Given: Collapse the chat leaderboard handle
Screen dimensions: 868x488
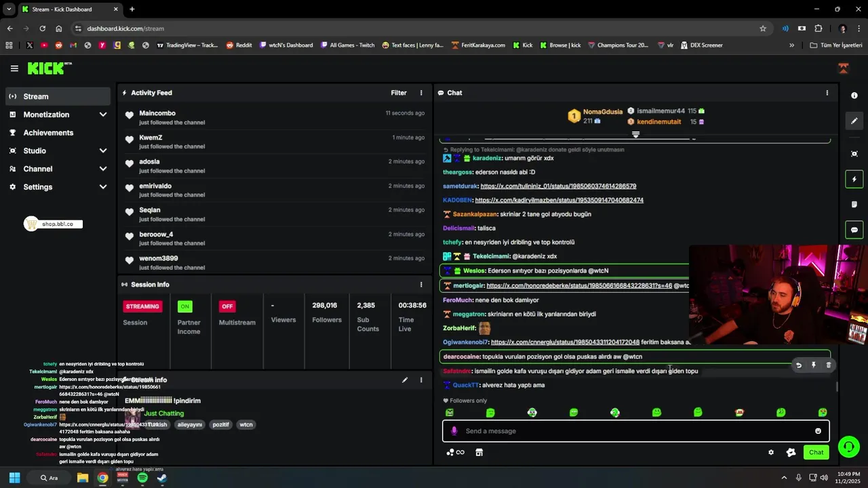Looking at the screenshot, I should (x=635, y=135).
